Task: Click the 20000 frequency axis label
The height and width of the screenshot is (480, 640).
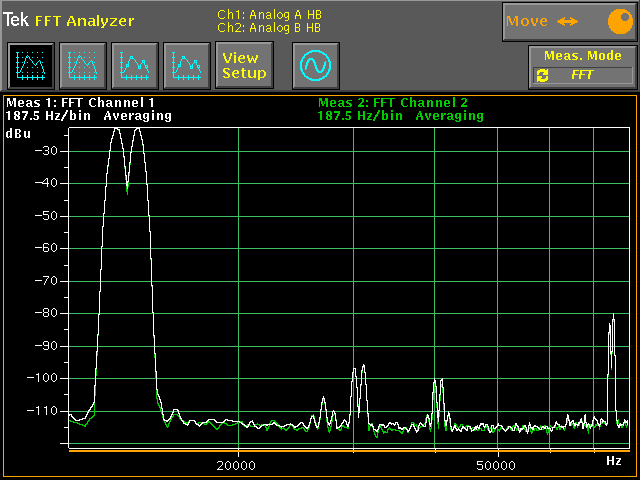Action: [x=237, y=466]
